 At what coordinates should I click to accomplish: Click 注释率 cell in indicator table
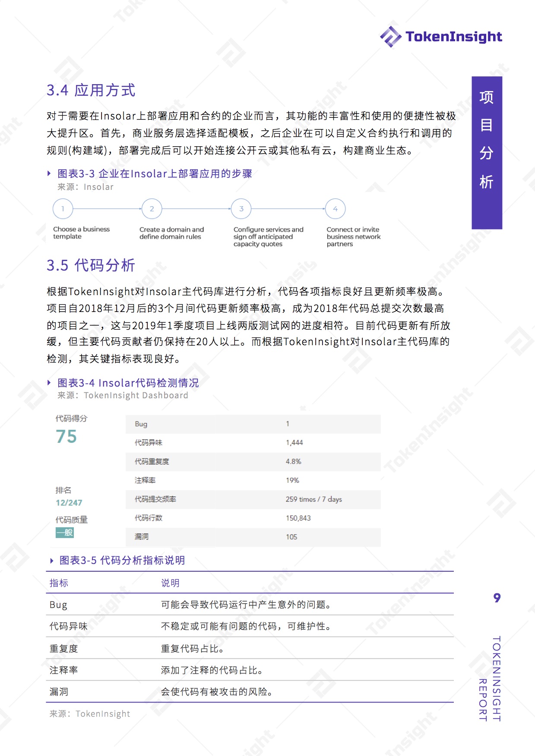pos(64,670)
